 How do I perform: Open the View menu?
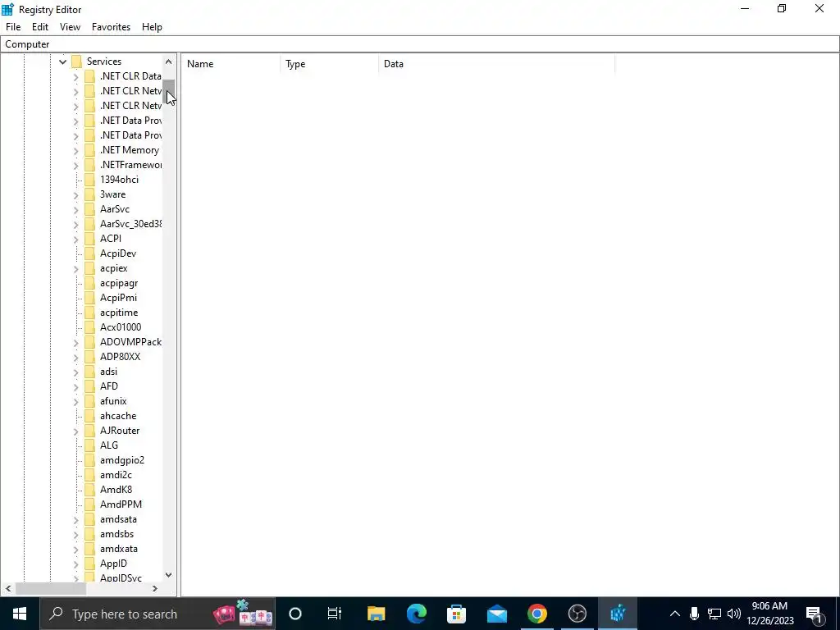tap(70, 27)
